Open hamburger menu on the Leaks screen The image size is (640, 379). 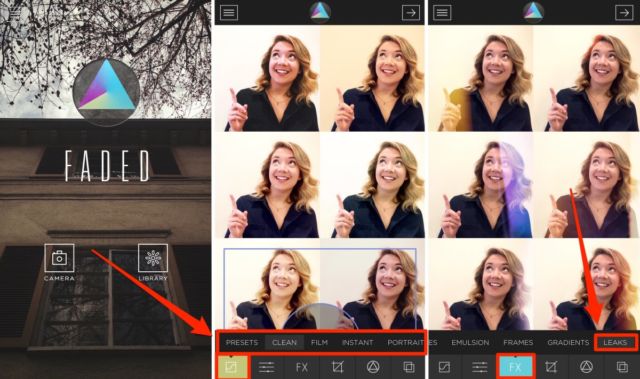pyautogui.click(x=442, y=13)
